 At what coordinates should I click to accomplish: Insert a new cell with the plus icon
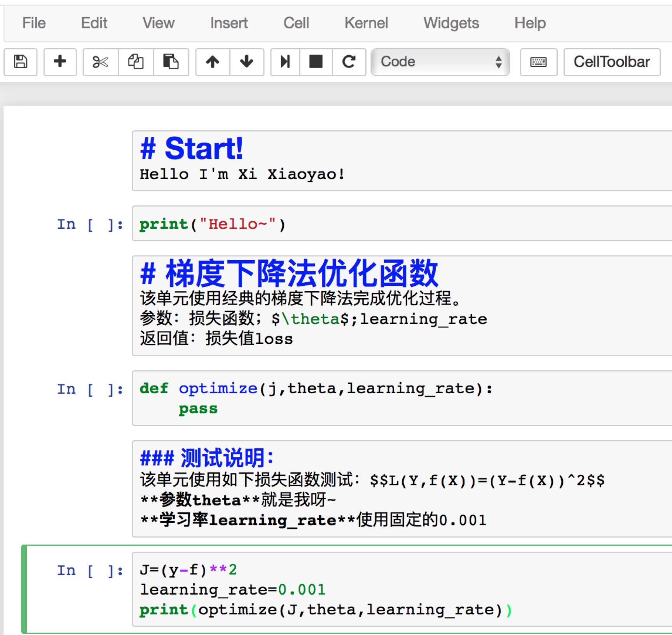(x=60, y=62)
